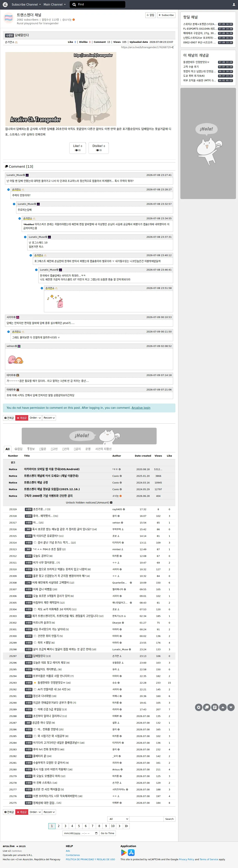Click the calendar icon in the date-time field
This screenshot has width=238, height=868.
(96, 833)
